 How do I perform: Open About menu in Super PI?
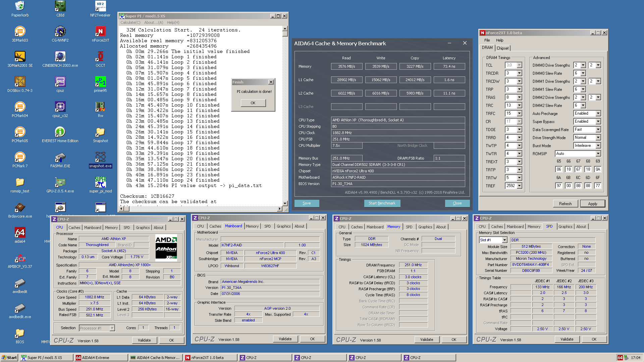[154, 22]
